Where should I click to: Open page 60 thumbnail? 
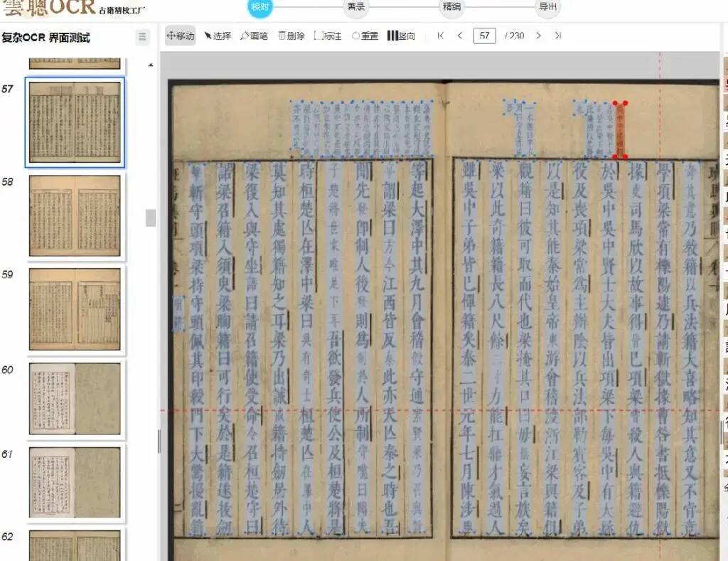coord(75,398)
